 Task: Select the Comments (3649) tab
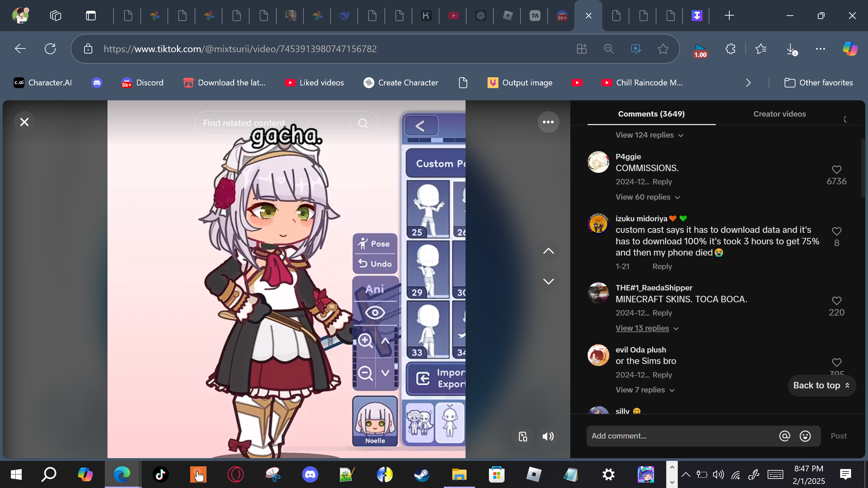point(651,114)
